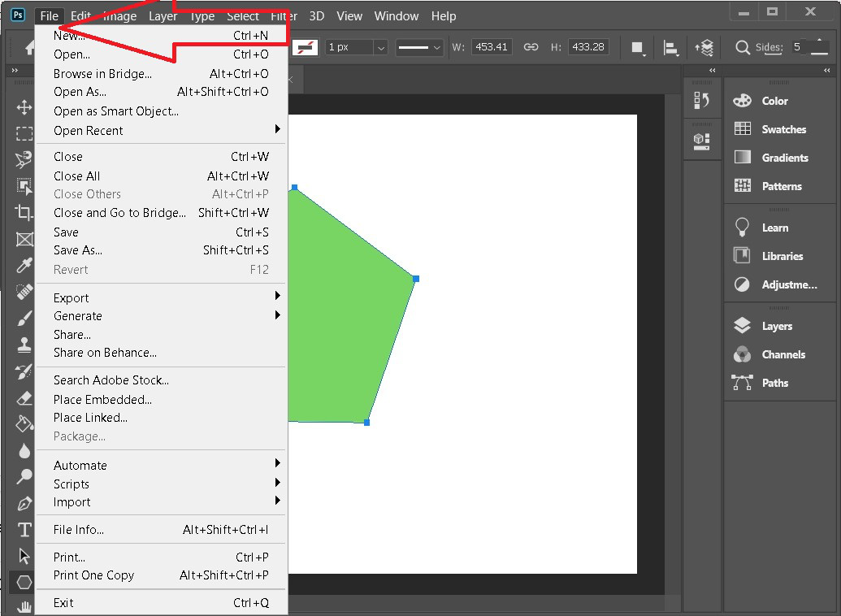Viewport: 841px width, 616px height.
Task: Pick the Eyedropper tool
Action: point(24,266)
